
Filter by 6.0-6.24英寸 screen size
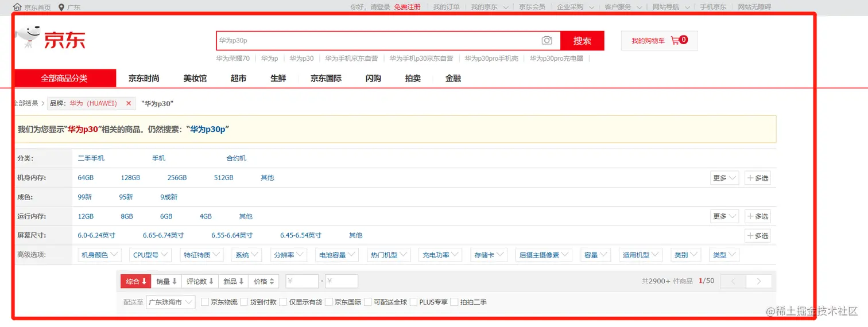coord(96,235)
